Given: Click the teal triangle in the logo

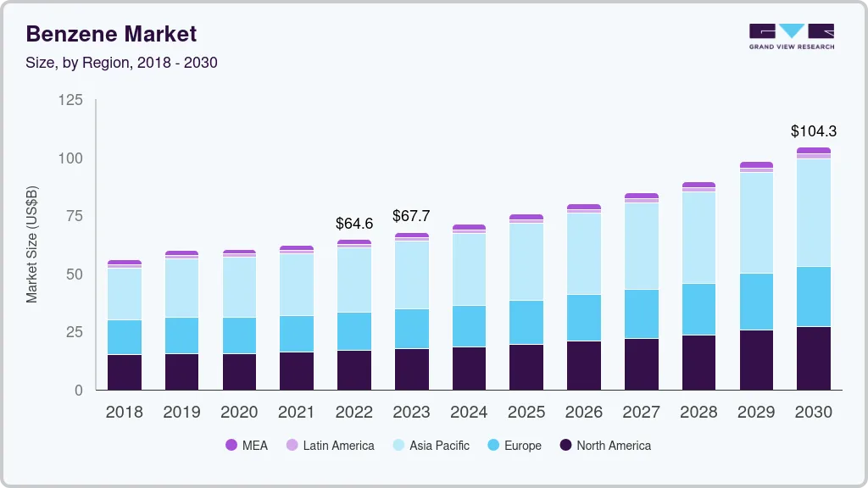Looking at the screenshot, I should (792, 30).
